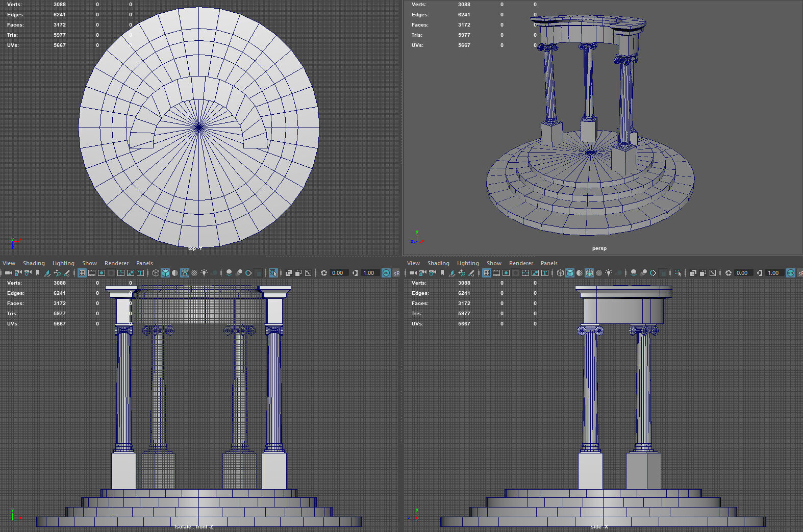Viewport: 803px width, 532px height.
Task: Toggle Isolate Select in side panel toolbar
Action: [678, 273]
